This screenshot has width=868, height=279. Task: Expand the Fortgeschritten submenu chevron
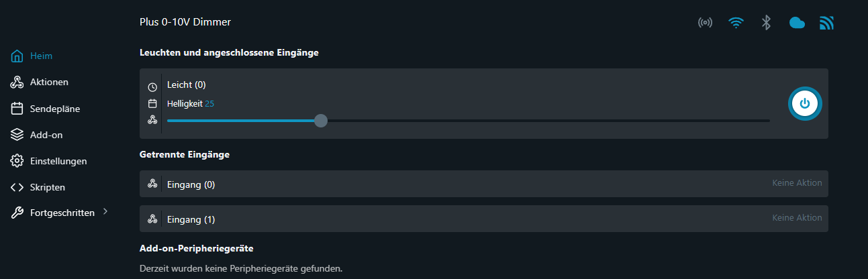click(x=105, y=212)
